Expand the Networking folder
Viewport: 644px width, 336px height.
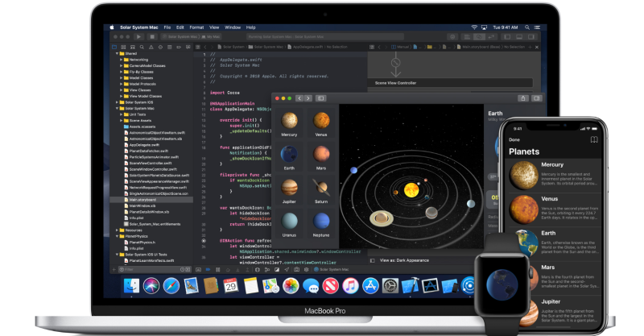(x=122, y=60)
